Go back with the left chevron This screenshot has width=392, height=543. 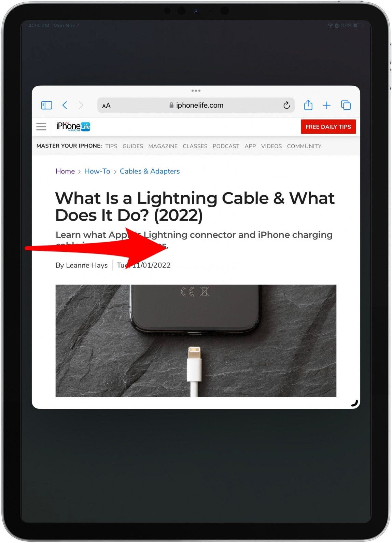65,105
